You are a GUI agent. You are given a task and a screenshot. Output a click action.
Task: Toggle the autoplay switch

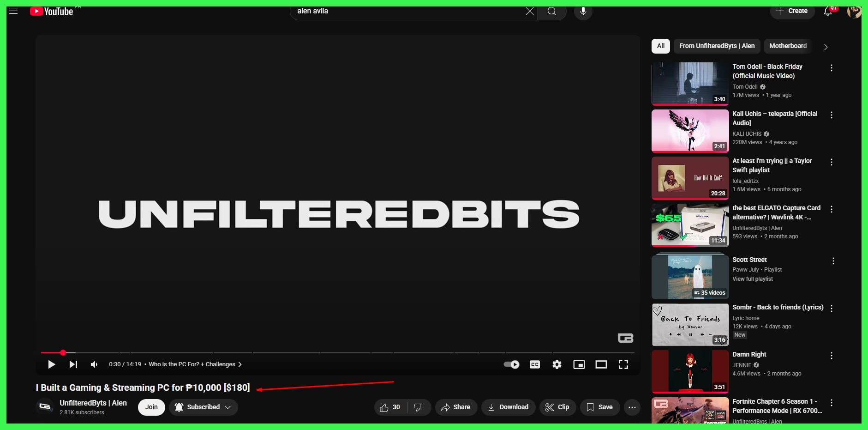[x=511, y=364]
